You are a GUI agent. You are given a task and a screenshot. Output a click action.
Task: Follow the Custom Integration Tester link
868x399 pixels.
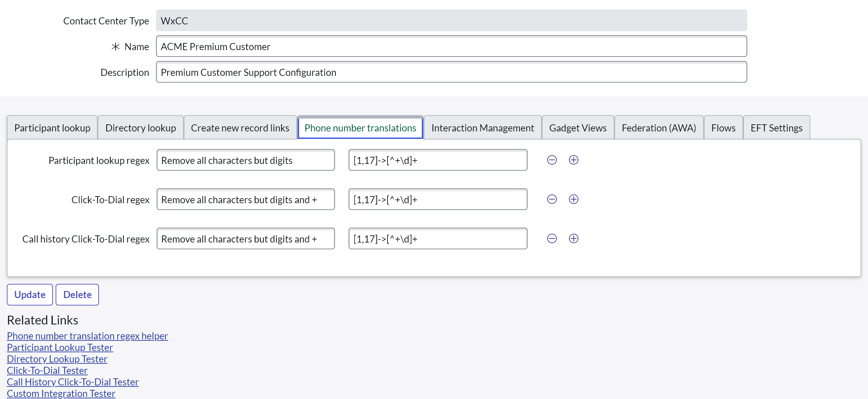pyautogui.click(x=61, y=394)
